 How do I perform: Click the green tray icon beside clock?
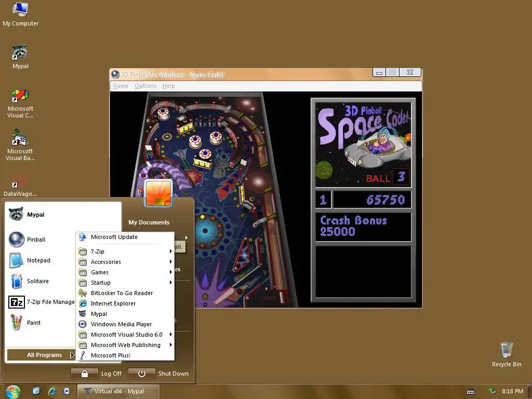tap(493, 391)
